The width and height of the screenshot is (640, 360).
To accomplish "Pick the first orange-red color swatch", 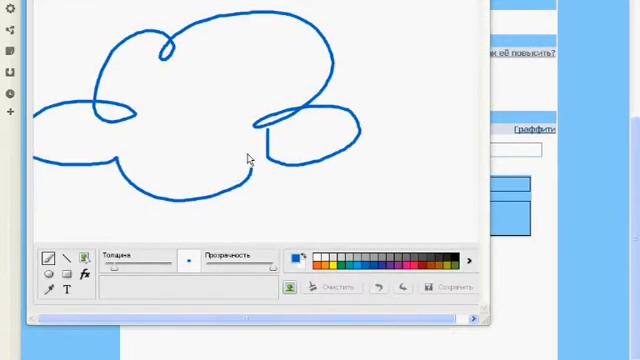I will coord(317,266).
